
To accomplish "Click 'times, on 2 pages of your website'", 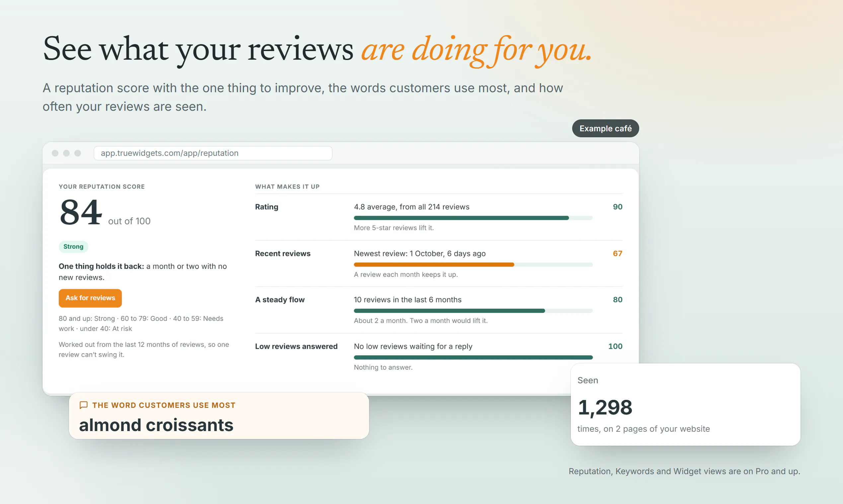I will (644, 429).
